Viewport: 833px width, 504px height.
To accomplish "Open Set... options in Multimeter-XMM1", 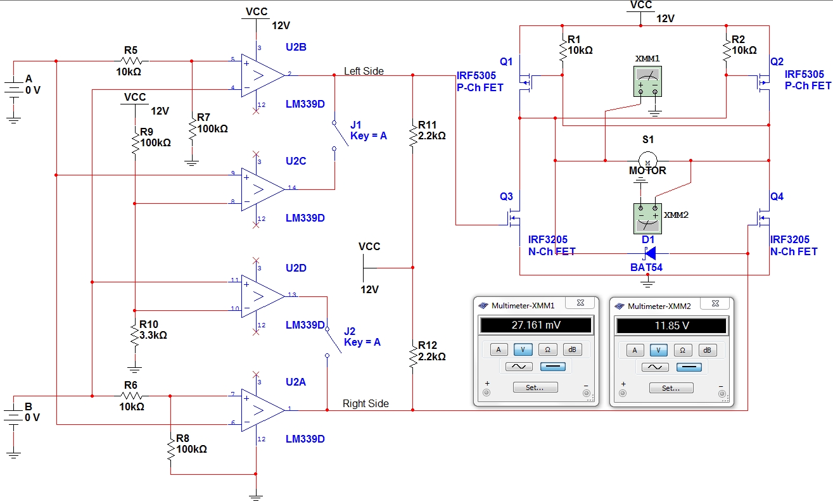I will [x=535, y=387].
